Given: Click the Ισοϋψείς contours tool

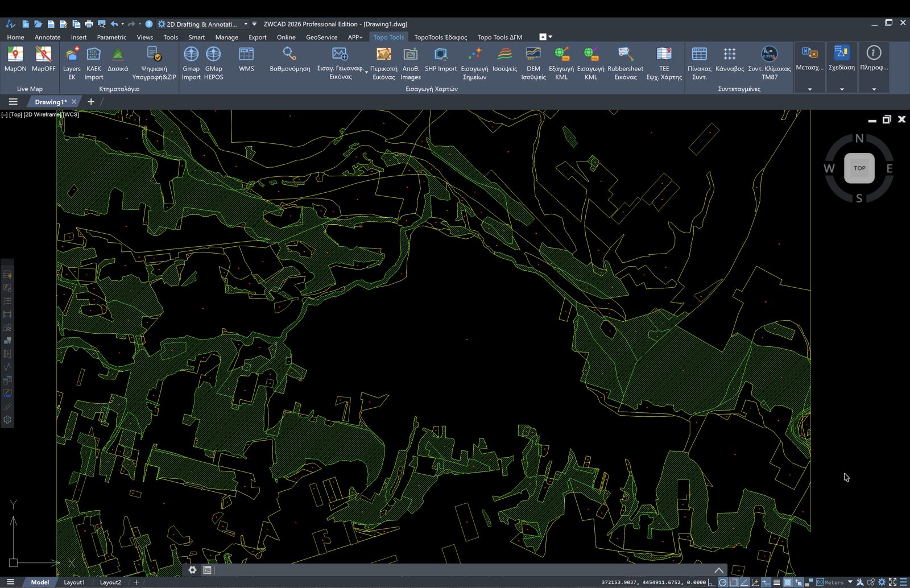Looking at the screenshot, I should coord(505,59).
